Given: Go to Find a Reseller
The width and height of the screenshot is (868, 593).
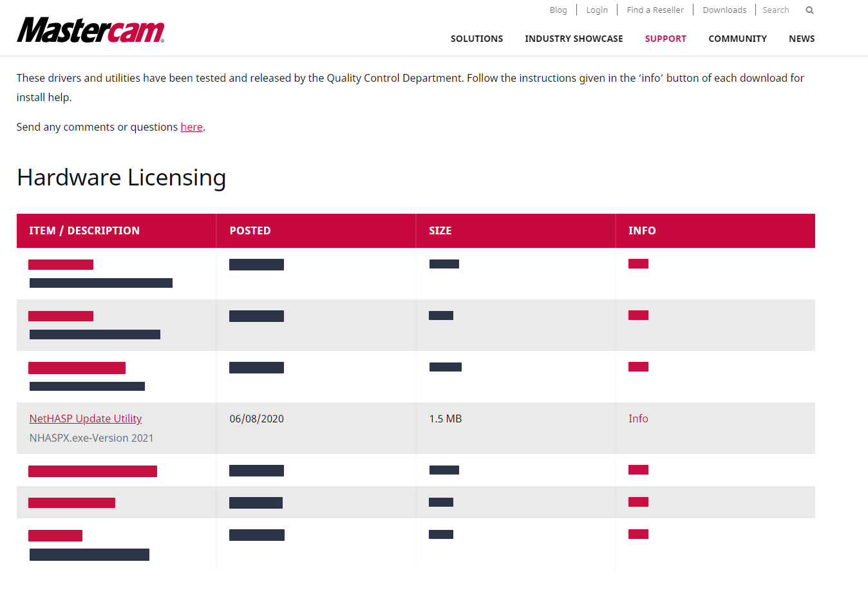Looking at the screenshot, I should pos(655,10).
